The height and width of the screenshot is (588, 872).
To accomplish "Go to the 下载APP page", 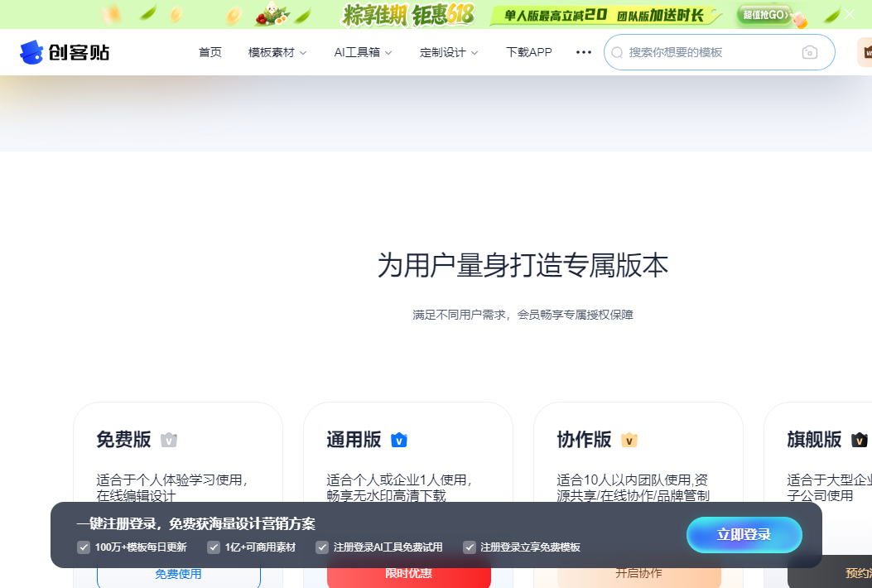I will point(529,52).
